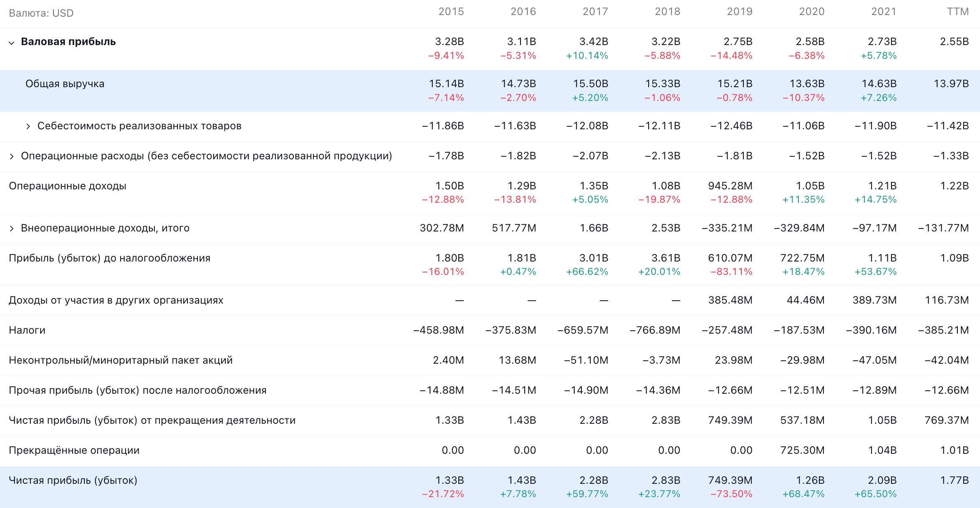This screenshot has width=980, height=508.
Task: Click operating expenses value −2.13B
Action: pyautogui.click(x=662, y=156)
